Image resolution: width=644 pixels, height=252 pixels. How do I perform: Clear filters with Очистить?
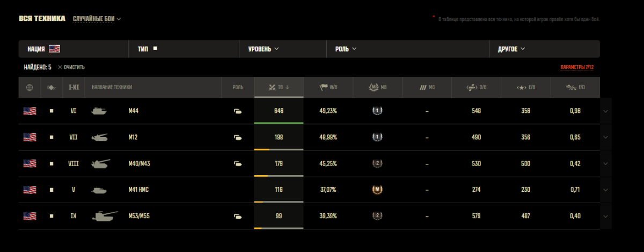(71, 67)
